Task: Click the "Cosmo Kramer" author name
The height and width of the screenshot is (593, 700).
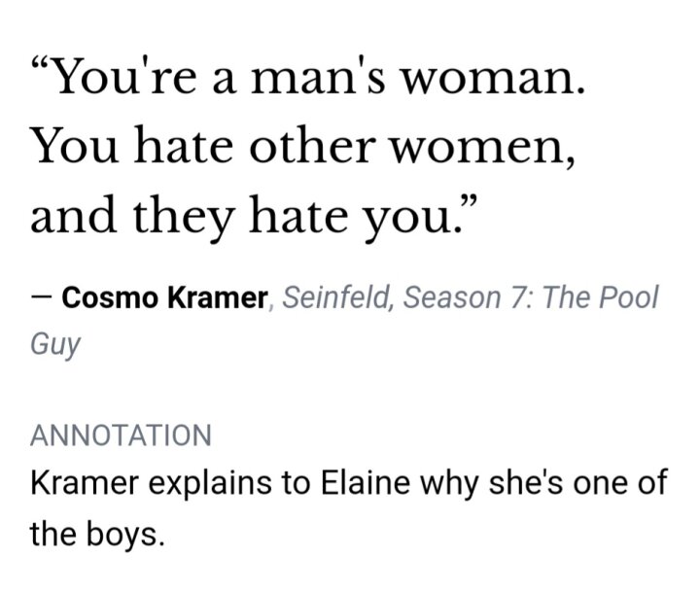Action: click(x=163, y=297)
